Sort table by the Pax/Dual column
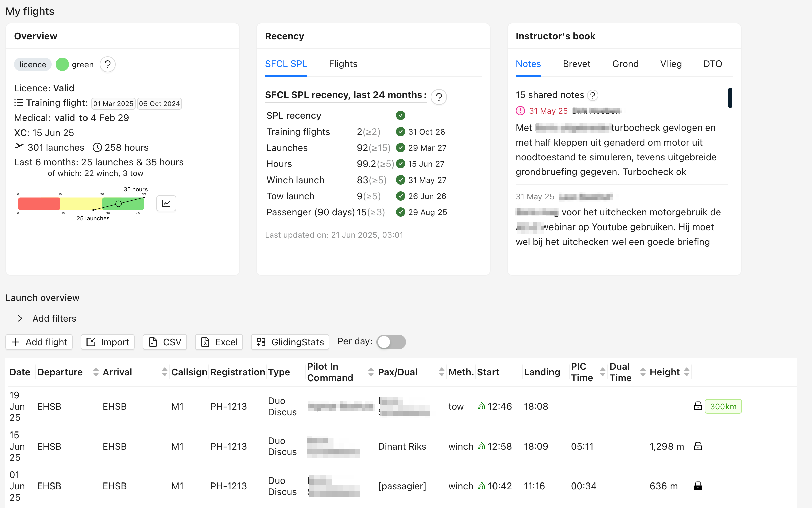 [x=442, y=372]
